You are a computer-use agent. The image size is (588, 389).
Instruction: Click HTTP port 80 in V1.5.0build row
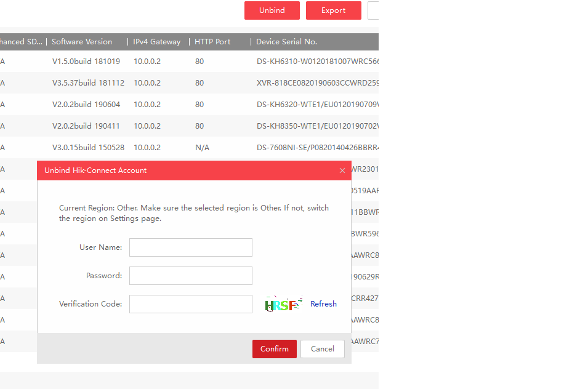pyautogui.click(x=199, y=62)
